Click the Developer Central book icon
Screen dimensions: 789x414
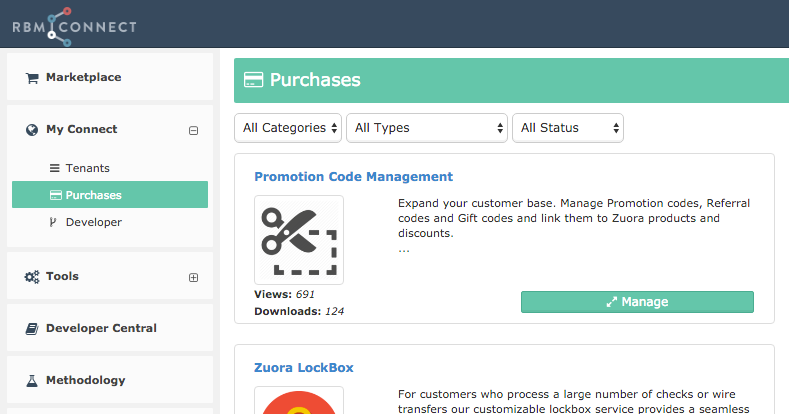(x=32, y=329)
